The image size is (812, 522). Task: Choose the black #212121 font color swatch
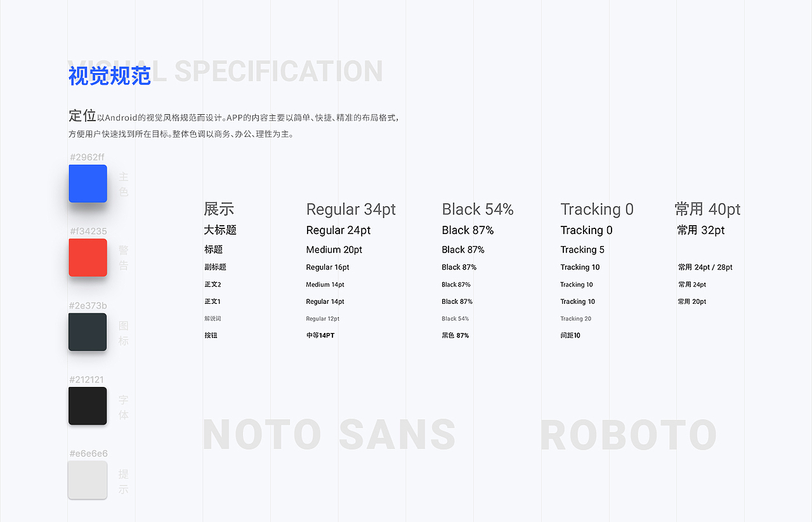pyautogui.click(x=88, y=406)
